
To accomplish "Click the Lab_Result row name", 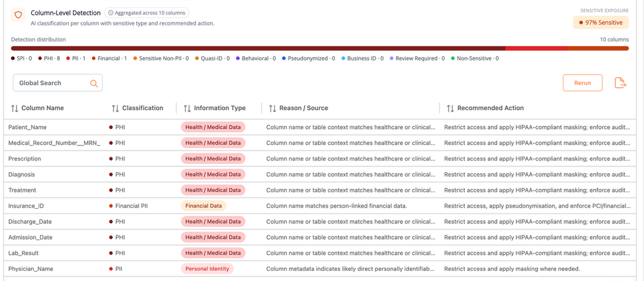I will [x=23, y=253].
